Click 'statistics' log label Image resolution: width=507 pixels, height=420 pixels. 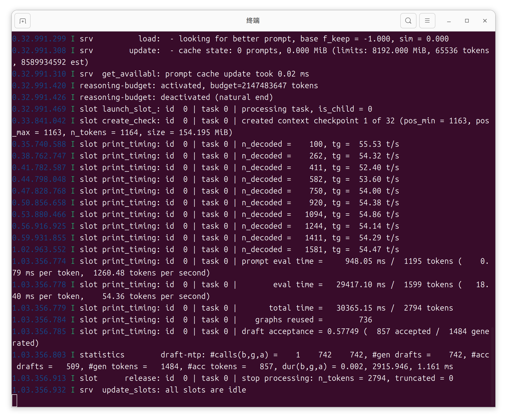[x=102, y=355]
